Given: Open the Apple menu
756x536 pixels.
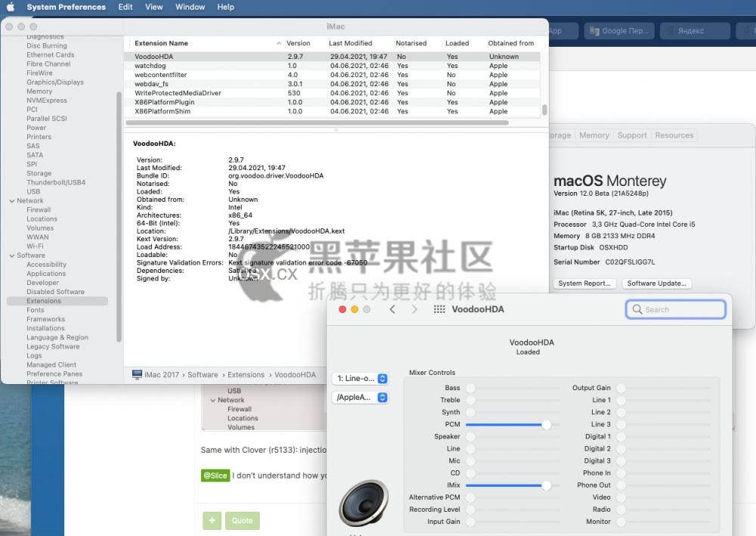Looking at the screenshot, I should pyautogui.click(x=10, y=7).
